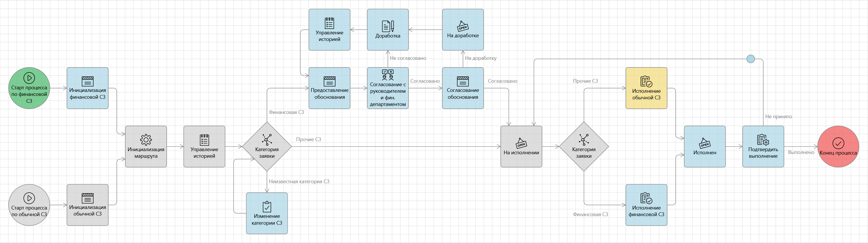Click the gear icon of Инициализация маршрута
The width and height of the screenshot is (868, 243).
pyautogui.click(x=146, y=139)
